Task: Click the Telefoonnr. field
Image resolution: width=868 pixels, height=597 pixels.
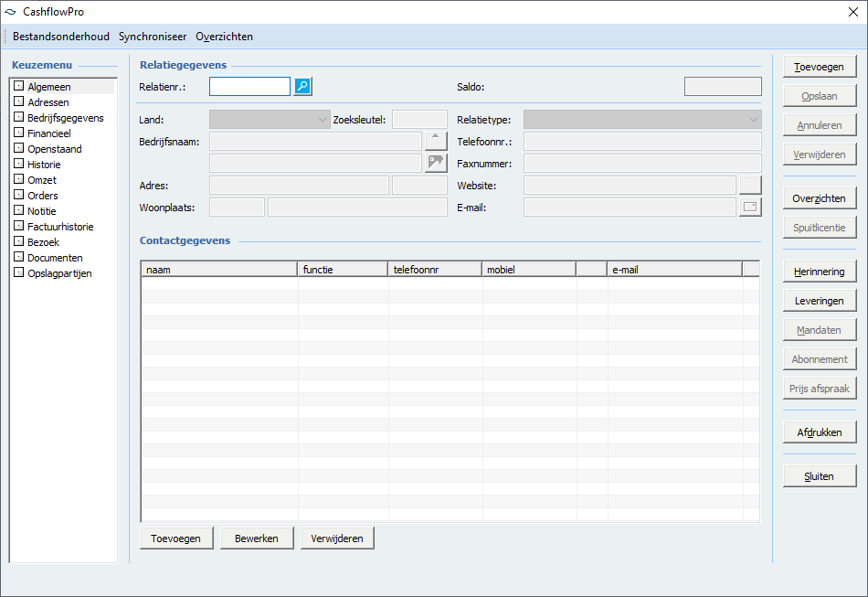Action: point(642,141)
